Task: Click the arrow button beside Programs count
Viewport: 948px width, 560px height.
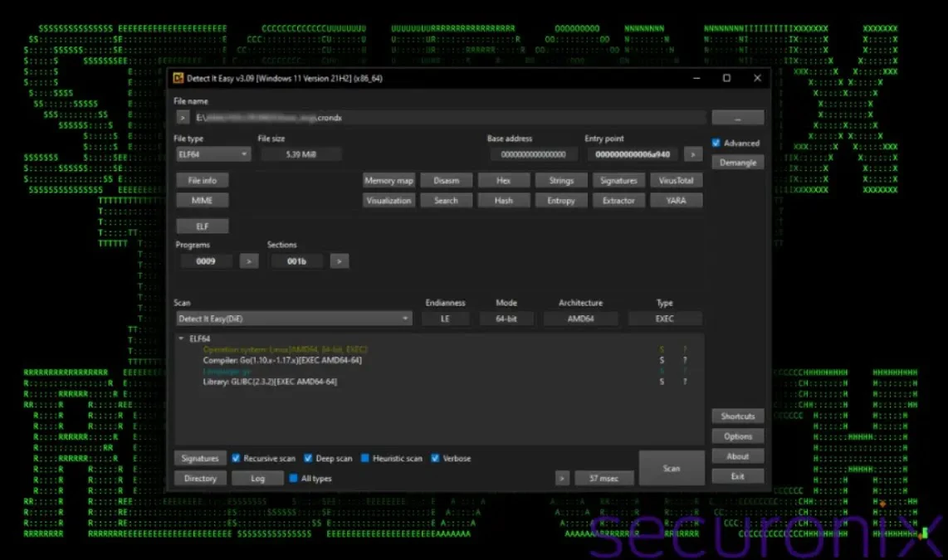Action: (249, 261)
